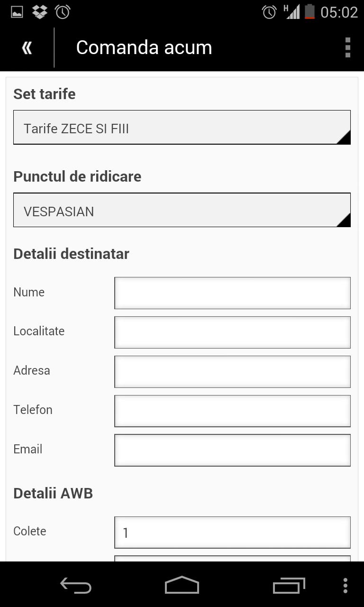Tap the double-chevron back icon
Screen dimensions: 364x607
pos(27,47)
